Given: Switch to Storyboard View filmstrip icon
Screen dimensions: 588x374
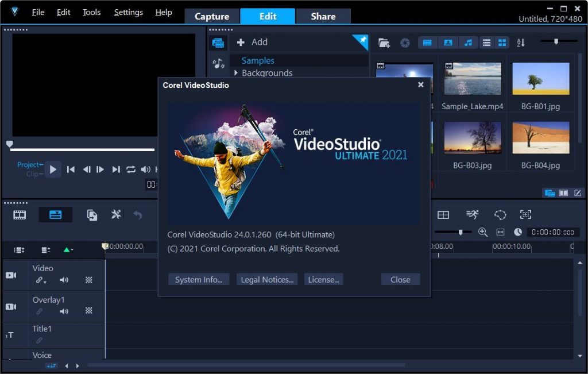Looking at the screenshot, I should click(x=20, y=215).
